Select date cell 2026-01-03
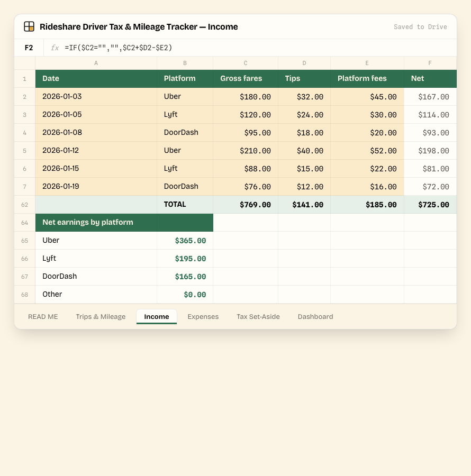The image size is (471, 476). [96, 97]
